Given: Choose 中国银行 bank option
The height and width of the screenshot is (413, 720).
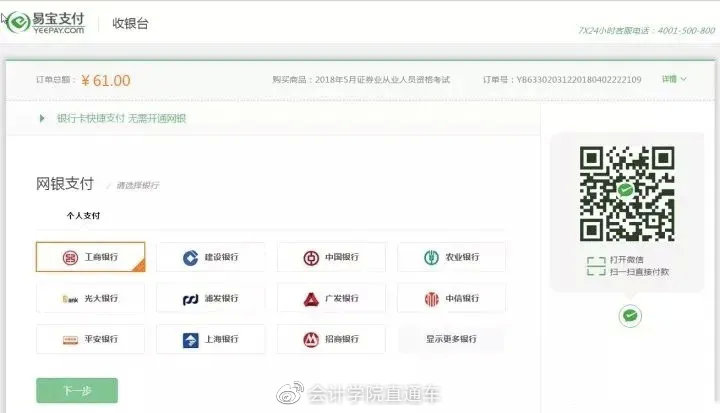Looking at the screenshot, I should tap(331, 257).
